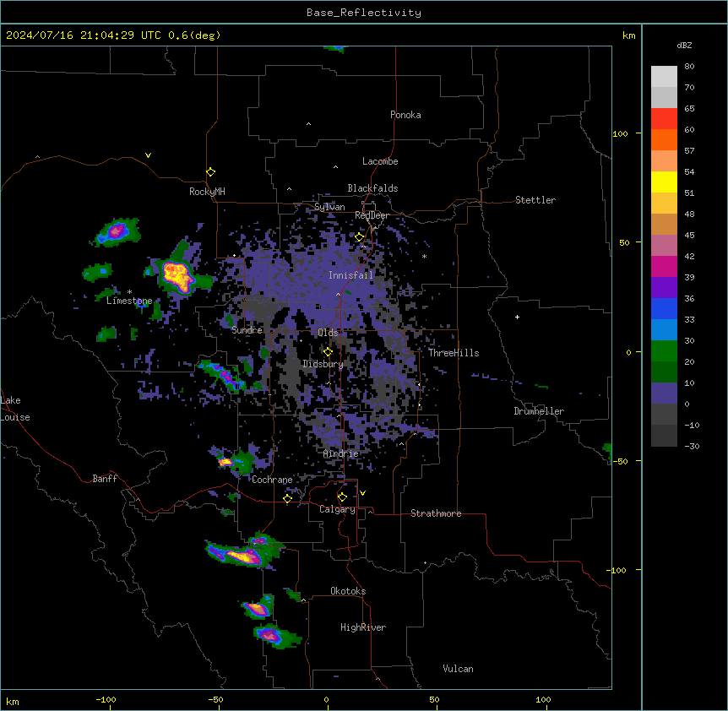Pick the red 65-60 dBZ legend swatch
The width and height of the screenshot is (728, 711).
tap(664, 118)
